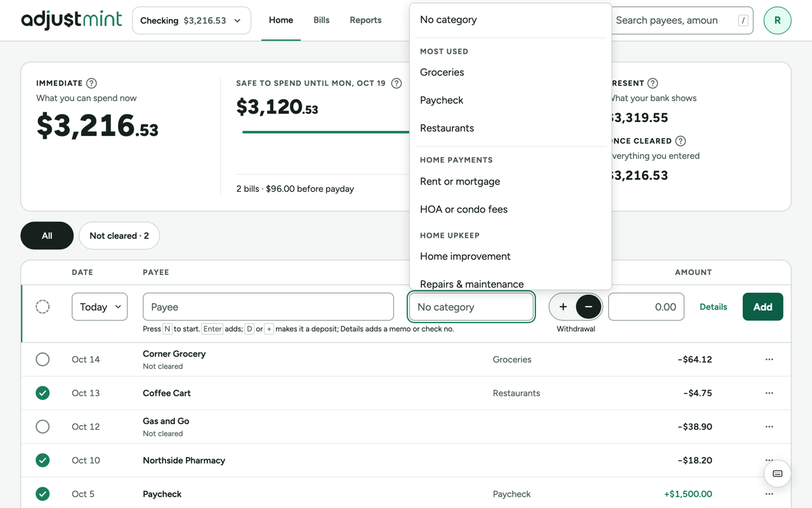This screenshot has height=508, width=812.
Task: Open the user avatar R menu
Action: pos(777,20)
